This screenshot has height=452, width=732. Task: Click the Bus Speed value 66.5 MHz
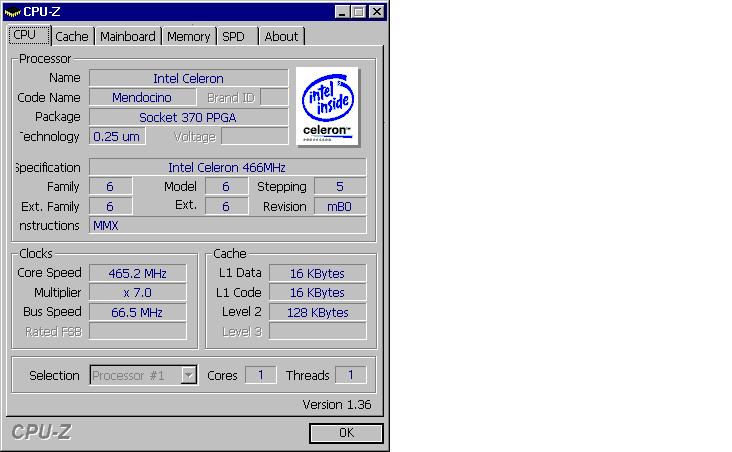click(138, 312)
